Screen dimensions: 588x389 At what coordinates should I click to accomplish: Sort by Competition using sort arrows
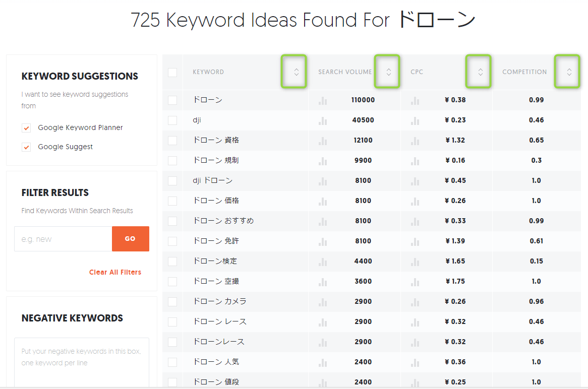click(x=569, y=72)
